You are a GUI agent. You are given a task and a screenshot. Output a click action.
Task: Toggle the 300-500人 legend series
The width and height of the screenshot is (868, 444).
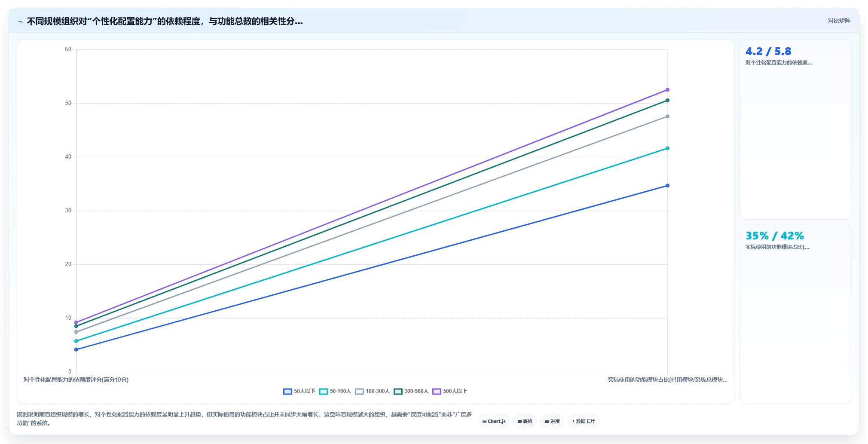point(411,391)
